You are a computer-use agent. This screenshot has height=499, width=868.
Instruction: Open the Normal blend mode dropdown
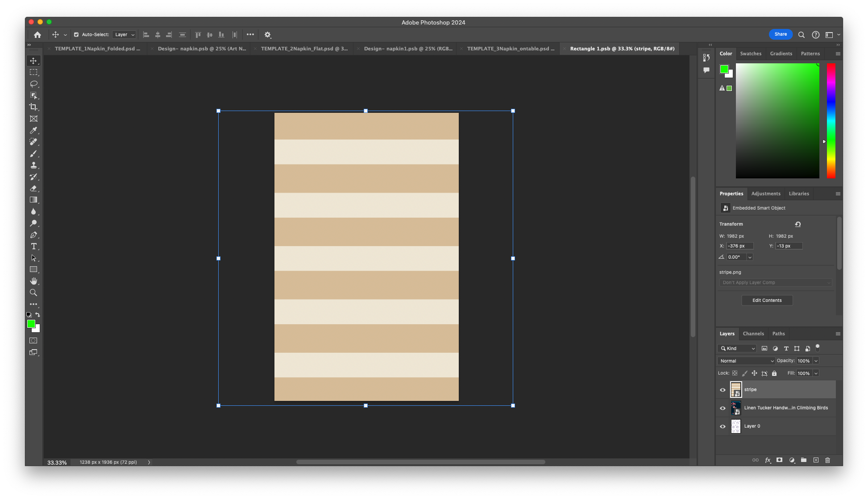746,361
